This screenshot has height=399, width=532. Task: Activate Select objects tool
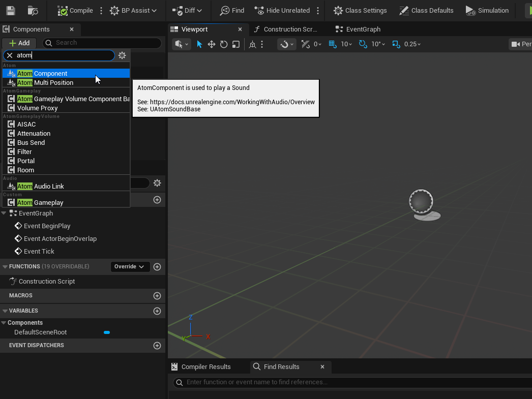pos(199,44)
